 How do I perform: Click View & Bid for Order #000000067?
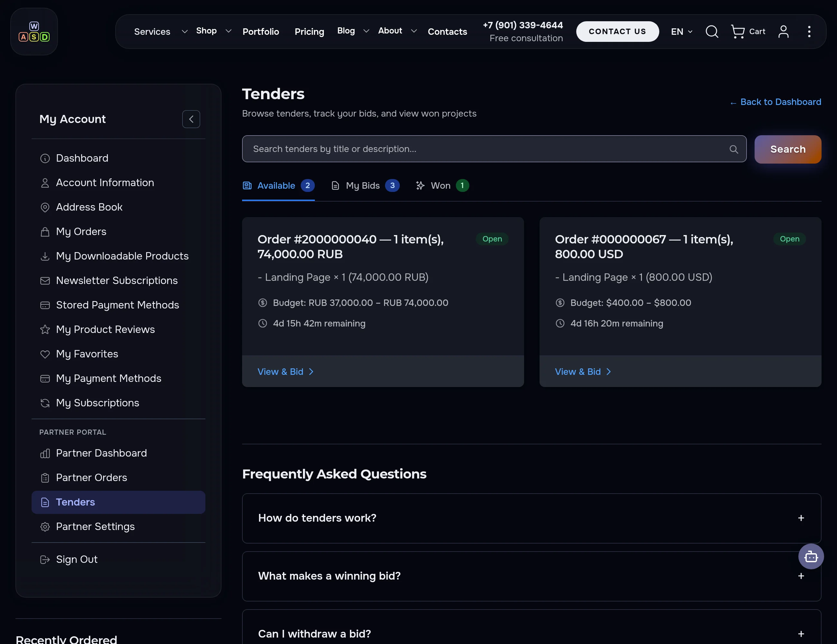click(583, 372)
